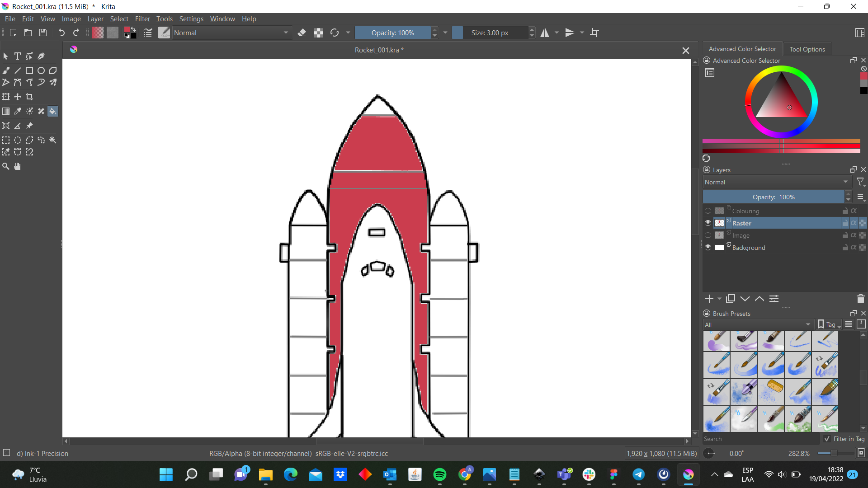Select the Transform tool
Viewport: 868px width, 488px height.
(6, 97)
